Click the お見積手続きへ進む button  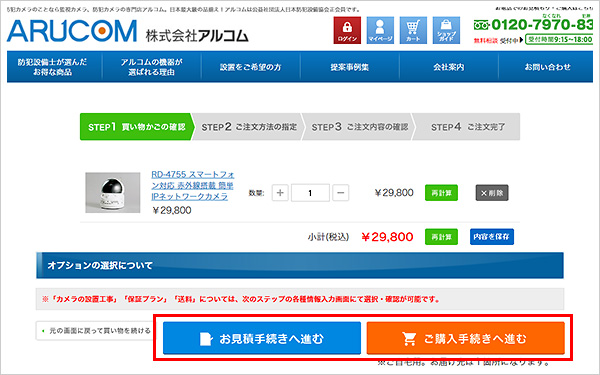[x=262, y=338]
